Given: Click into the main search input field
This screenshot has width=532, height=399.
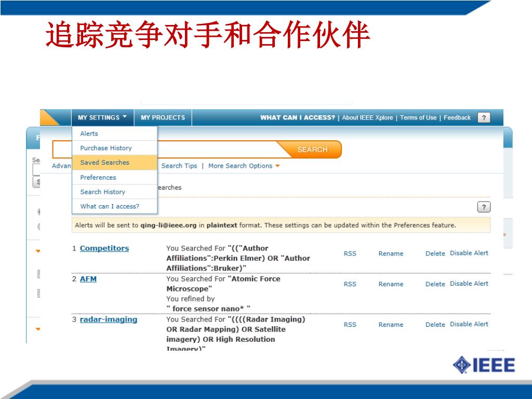Looking at the screenshot, I should tap(217, 150).
